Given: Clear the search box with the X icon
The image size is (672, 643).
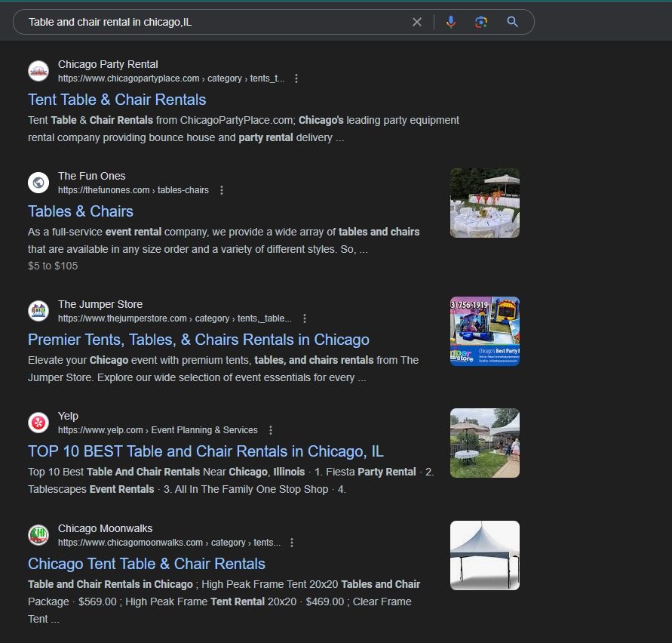Looking at the screenshot, I should click(x=417, y=22).
